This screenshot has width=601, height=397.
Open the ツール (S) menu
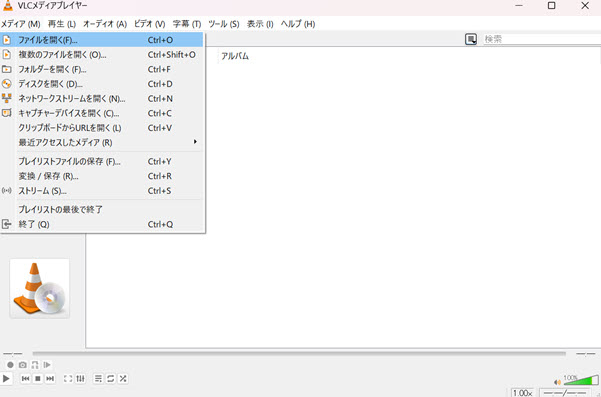point(223,24)
